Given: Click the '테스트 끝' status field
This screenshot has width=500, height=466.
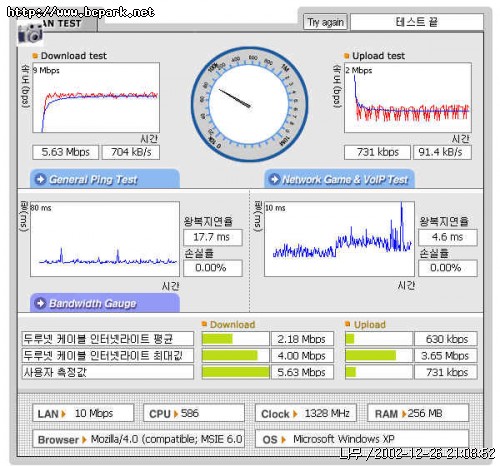Looking at the screenshot, I should coord(417,22).
